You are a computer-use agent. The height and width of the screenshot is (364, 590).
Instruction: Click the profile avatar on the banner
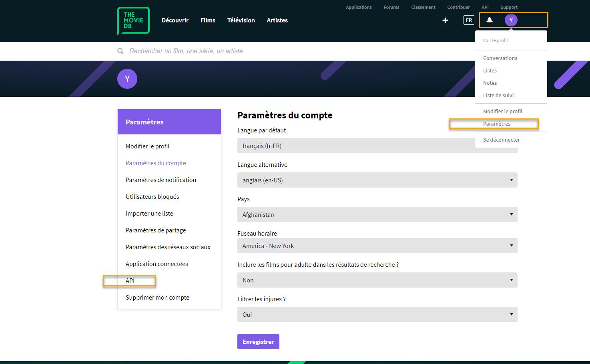(x=127, y=78)
